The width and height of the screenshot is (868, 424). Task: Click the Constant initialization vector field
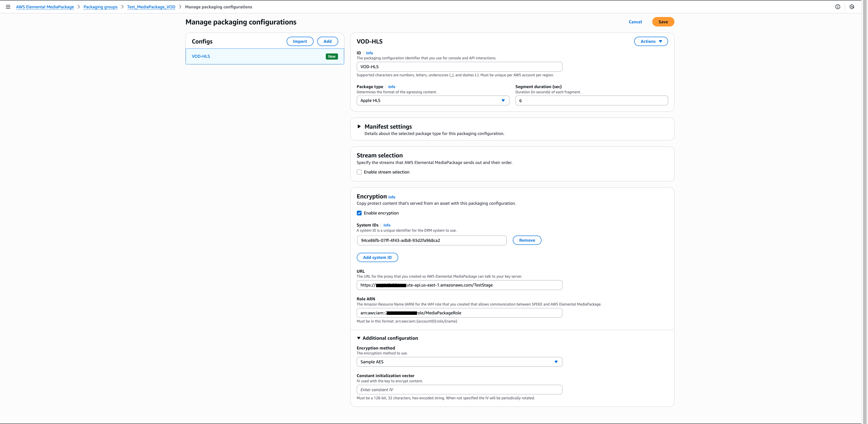459,389
